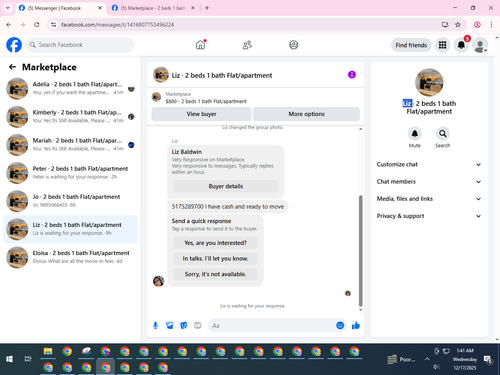Send quick response Sorry, it's not available
Viewport: 500px width, 375px height.
[x=215, y=274]
